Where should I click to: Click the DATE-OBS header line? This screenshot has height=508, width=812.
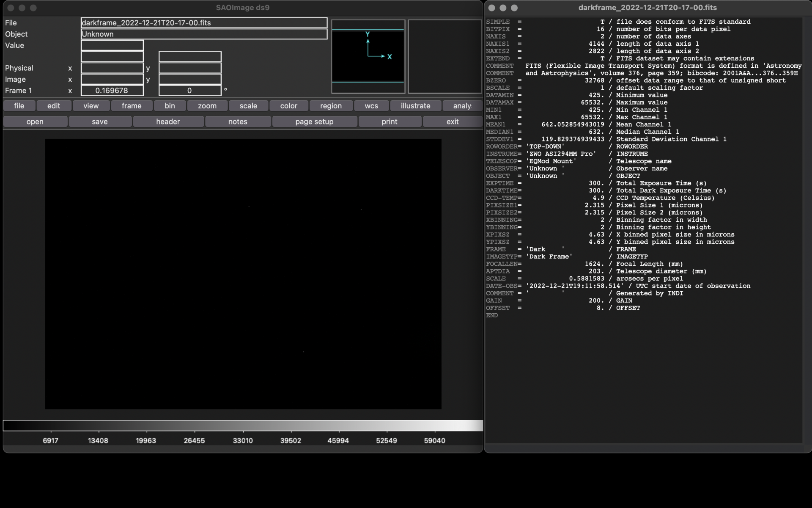(x=618, y=286)
